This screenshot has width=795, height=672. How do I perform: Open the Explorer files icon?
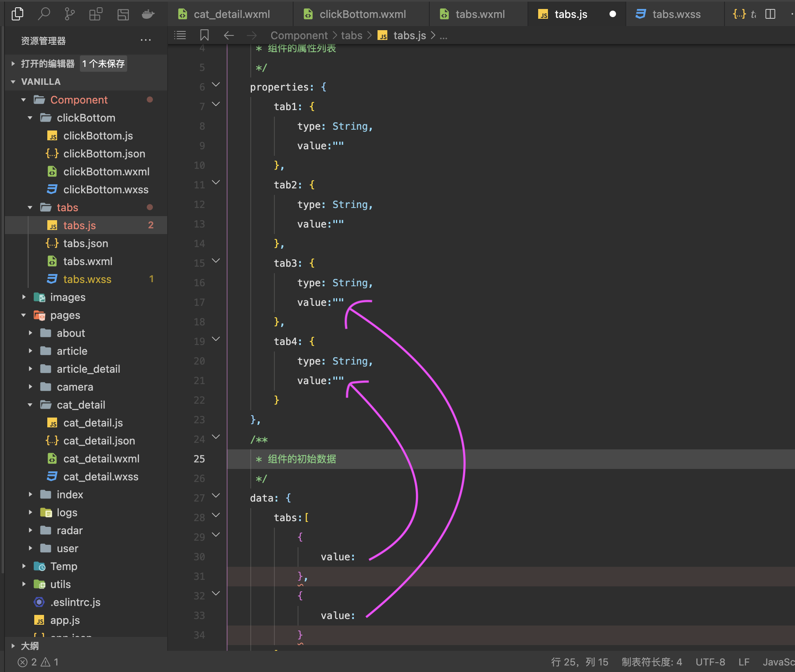(18, 14)
